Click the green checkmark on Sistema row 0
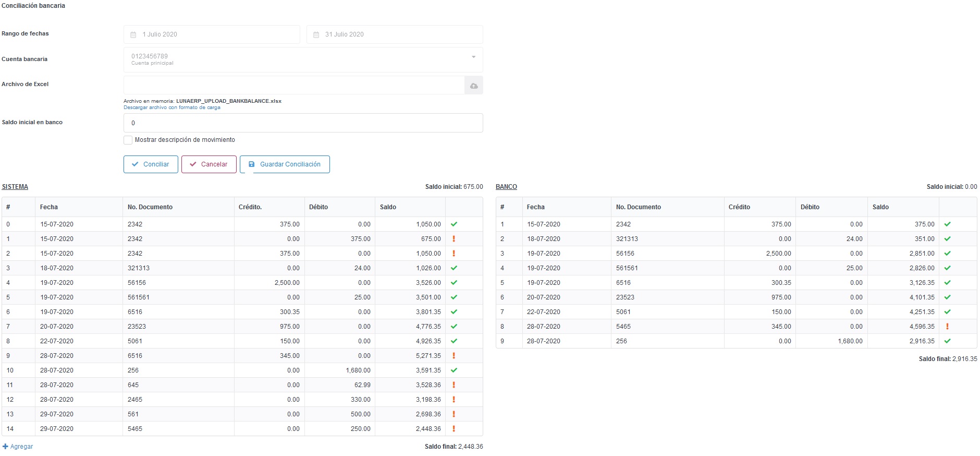 tap(454, 224)
